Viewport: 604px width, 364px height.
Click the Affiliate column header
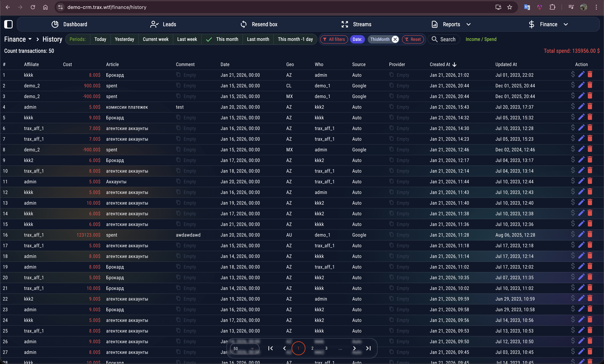(31, 64)
